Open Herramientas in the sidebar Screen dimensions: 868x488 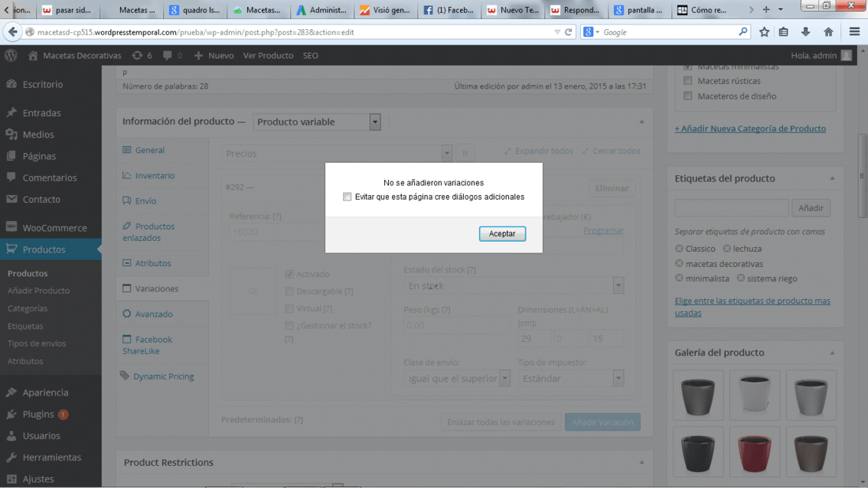click(x=51, y=457)
